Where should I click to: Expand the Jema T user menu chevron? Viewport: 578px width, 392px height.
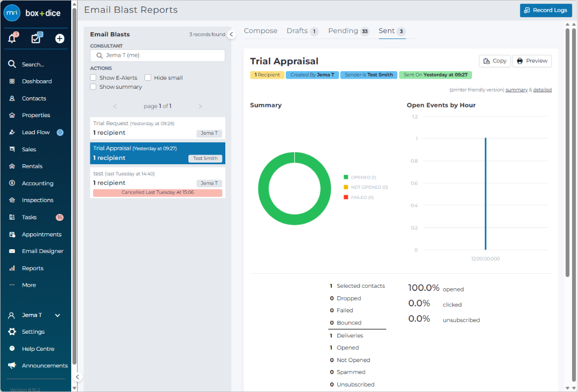57,316
